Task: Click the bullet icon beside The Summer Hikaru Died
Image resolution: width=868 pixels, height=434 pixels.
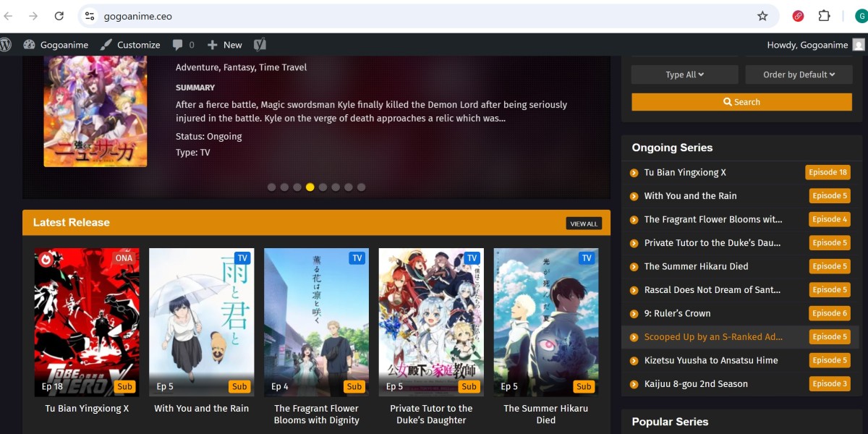Action: click(634, 267)
